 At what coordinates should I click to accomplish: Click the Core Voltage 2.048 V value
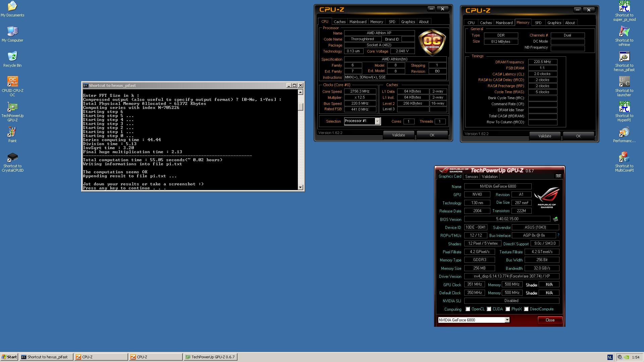pos(402,51)
